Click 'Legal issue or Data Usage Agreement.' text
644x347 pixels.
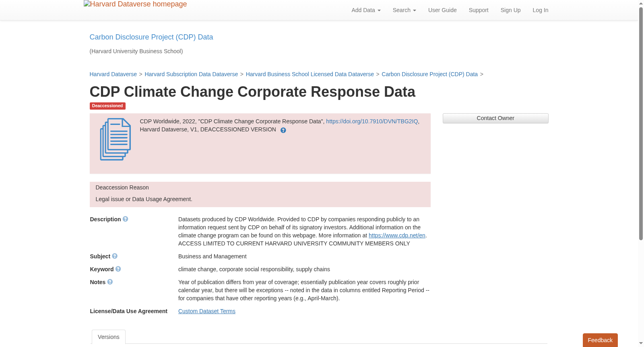144,199
